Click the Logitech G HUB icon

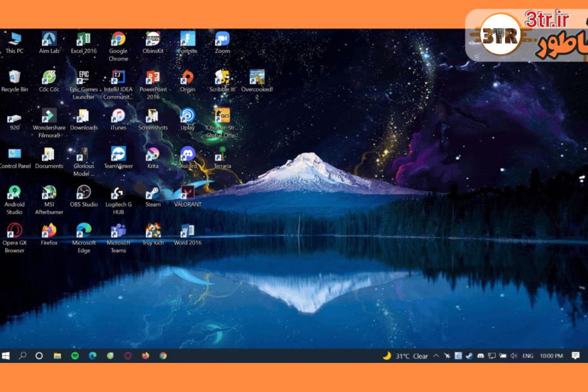pyautogui.click(x=118, y=193)
